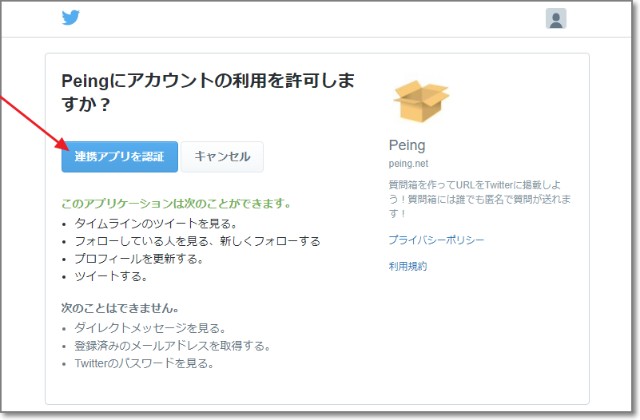Click the 次のことはできません heading
This screenshot has height=420, width=640.
click(126, 308)
